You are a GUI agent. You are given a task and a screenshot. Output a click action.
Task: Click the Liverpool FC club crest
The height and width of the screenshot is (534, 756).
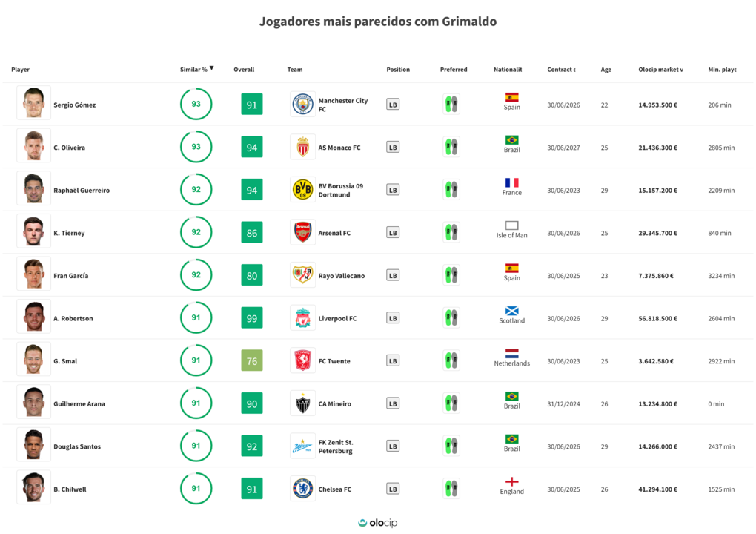click(302, 318)
